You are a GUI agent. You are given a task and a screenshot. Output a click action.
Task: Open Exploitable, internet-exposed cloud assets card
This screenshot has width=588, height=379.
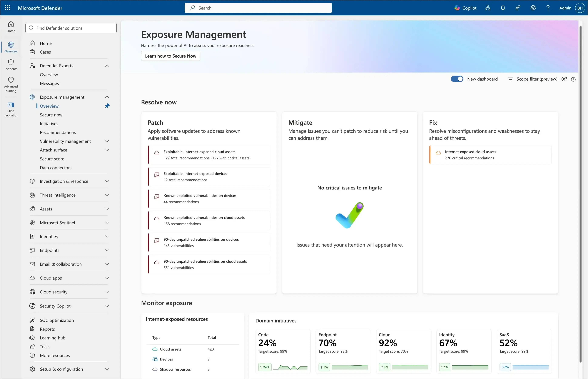209,155
